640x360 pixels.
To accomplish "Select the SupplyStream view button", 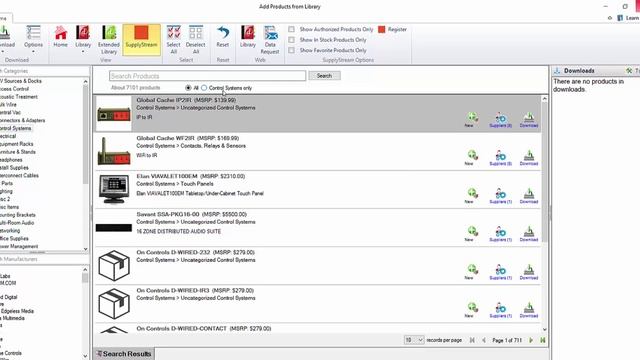I will (141, 40).
